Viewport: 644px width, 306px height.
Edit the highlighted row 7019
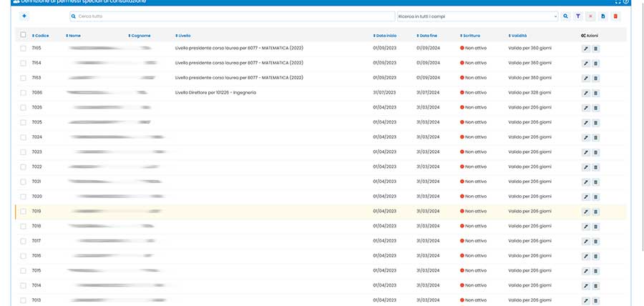pyautogui.click(x=585, y=211)
